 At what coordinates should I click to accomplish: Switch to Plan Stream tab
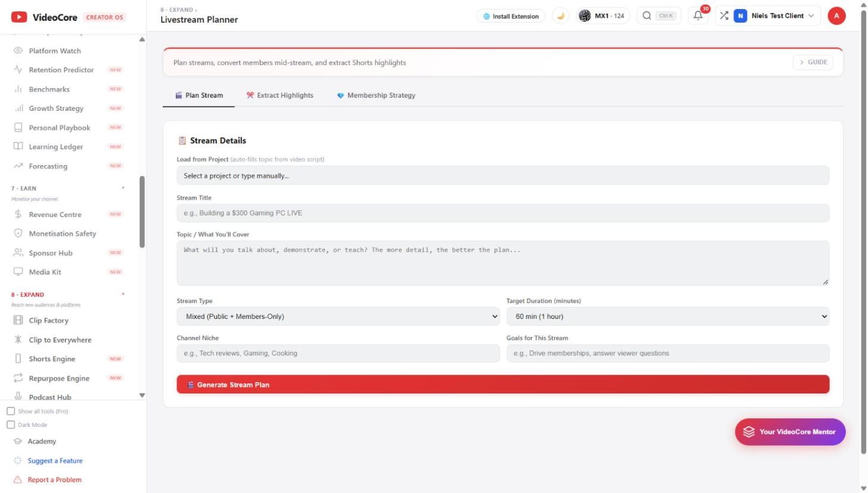[x=199, y=95]
